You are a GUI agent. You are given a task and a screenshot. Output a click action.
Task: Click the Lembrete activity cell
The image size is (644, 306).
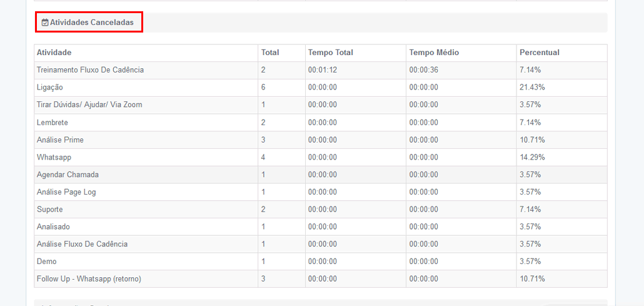[x=146, y=123]
